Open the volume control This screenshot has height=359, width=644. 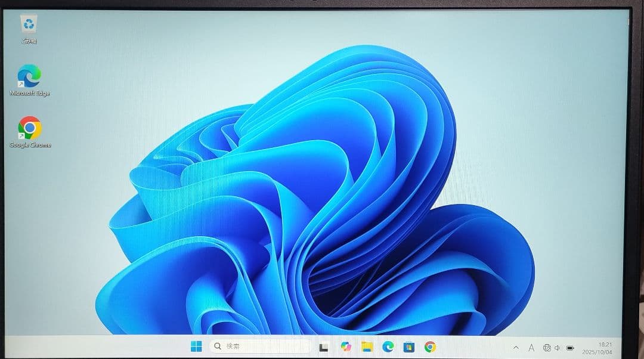557,348
